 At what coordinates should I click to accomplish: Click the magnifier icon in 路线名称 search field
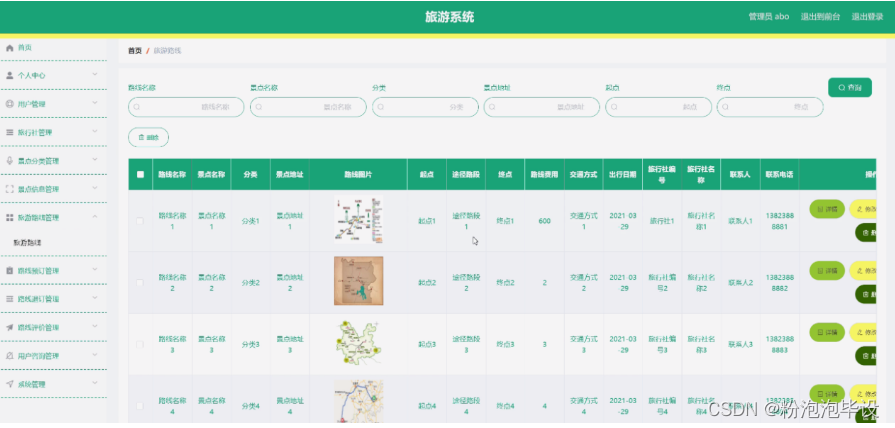coord(136,107)
